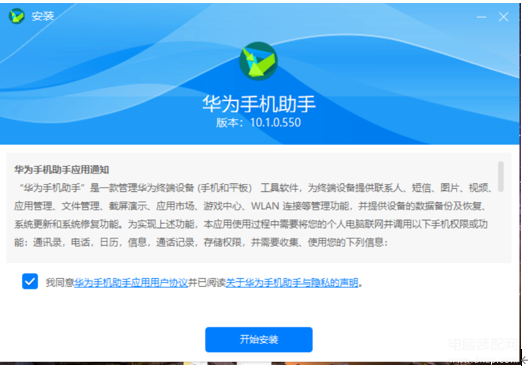528x373 pixels.
Task: Click the 安装 title bar label
Action: 43,16
